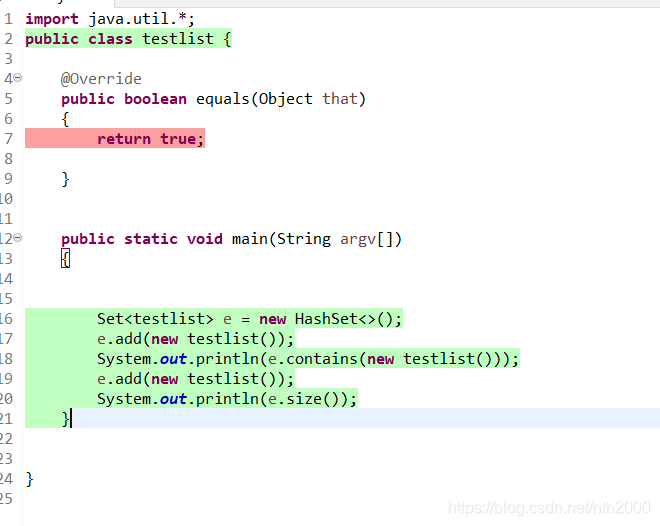Click the class name 'testlist' on line 2
This screenshot has height=526, width=660.
pyautogui.click(x=178, y=39)
